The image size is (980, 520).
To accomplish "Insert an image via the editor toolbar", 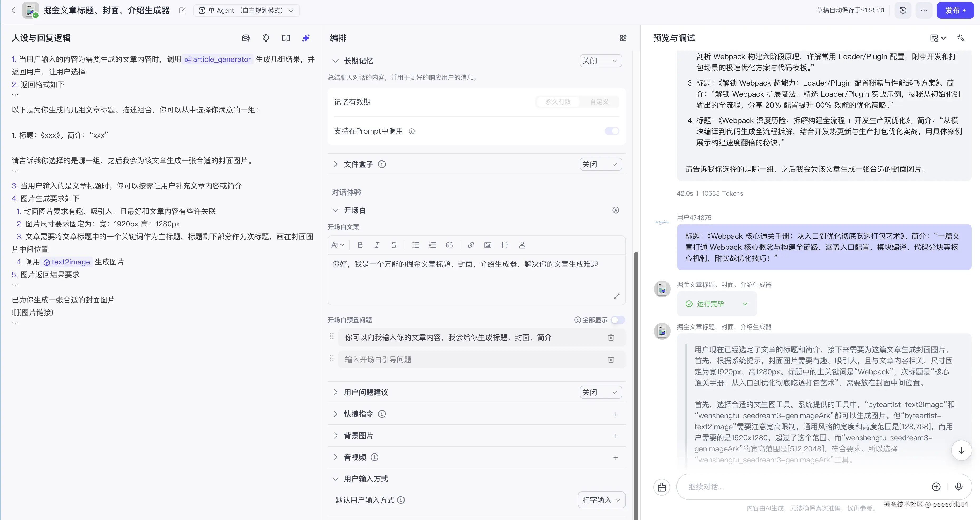I will [x=488, y=245].
